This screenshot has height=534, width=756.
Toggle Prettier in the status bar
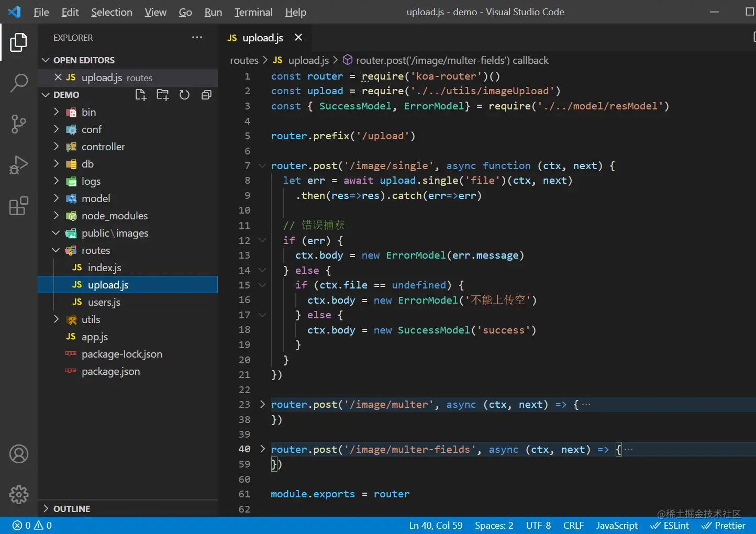pyautogui.click(x=724, y=526)
